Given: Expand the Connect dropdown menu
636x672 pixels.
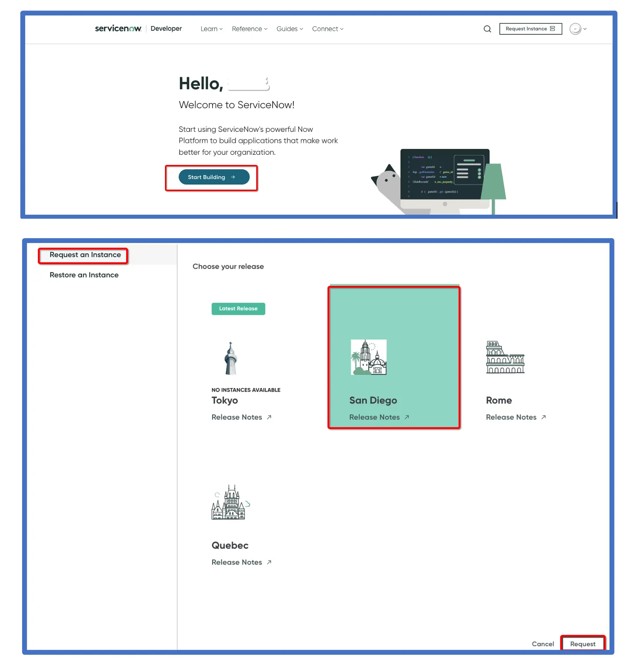Looking at the screenshot, I should [328, 29].
